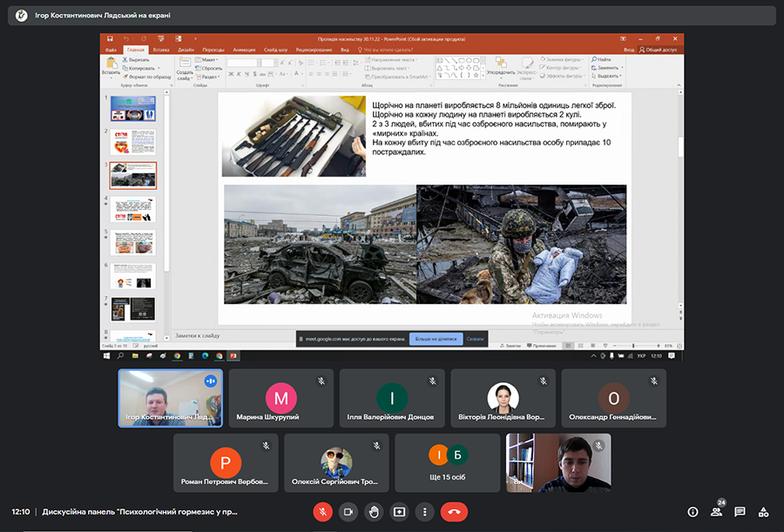Toggle underline Ч formatting
This screenshot has height=532, width=784.
point(247,74)
